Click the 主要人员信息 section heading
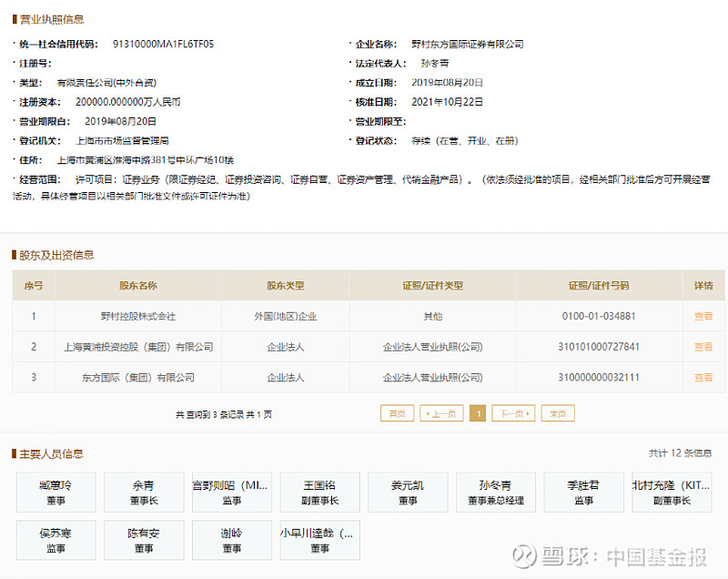 [51, 453]
